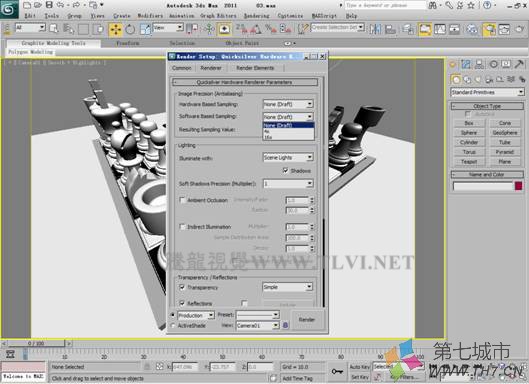
Task: Click the Render button
Action: pos(306,319)
